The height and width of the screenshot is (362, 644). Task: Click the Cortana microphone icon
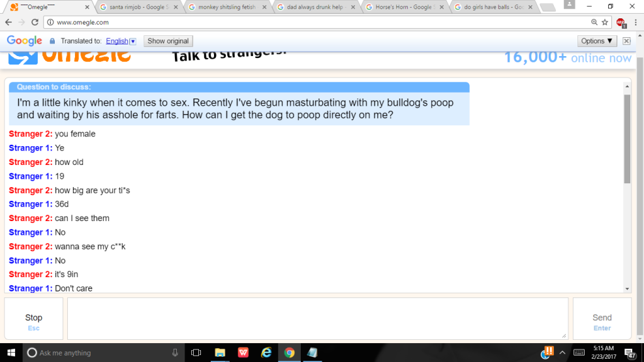pyautogui.click(x=175, y=353)
